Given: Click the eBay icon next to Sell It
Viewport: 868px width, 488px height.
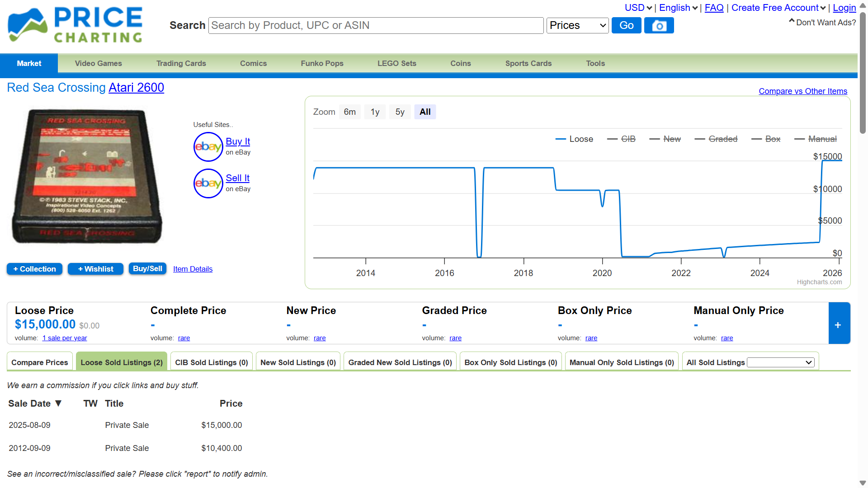Looking at the screenshot, I should click(208, 183).
